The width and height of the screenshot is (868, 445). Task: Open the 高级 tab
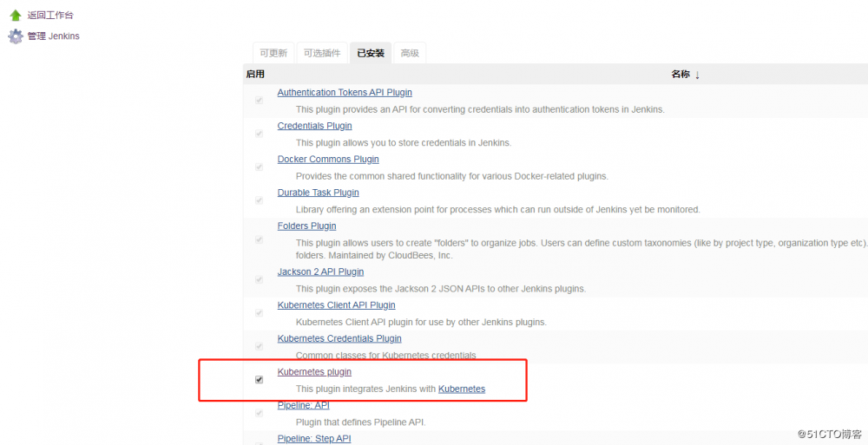(x=410, y=53)
